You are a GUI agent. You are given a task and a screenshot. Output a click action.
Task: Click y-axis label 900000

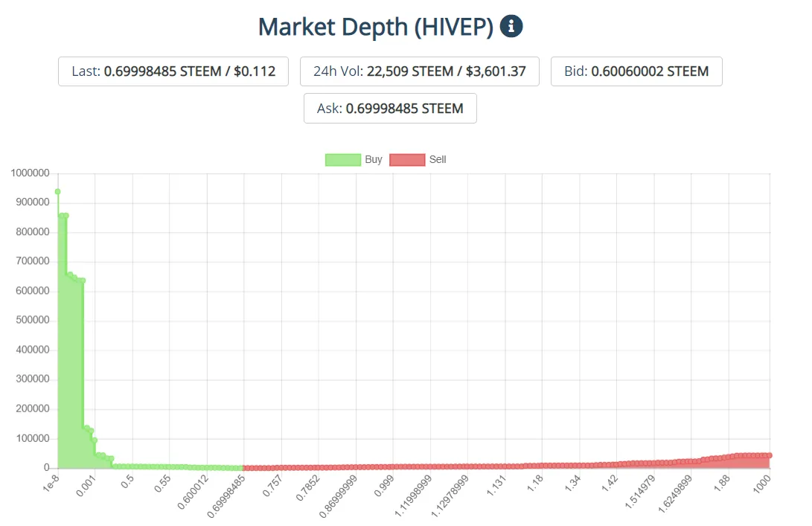click(x=33, y=202)
